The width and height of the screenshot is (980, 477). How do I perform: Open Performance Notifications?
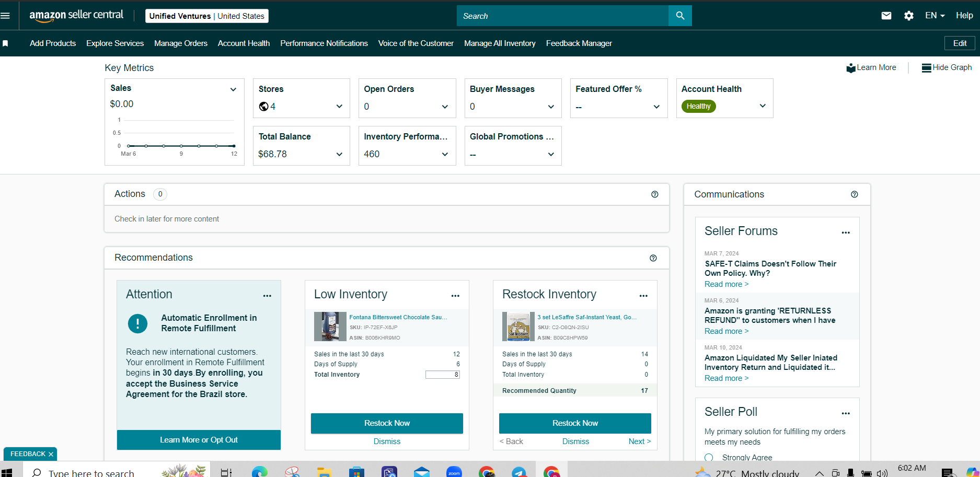click(324, 43)
